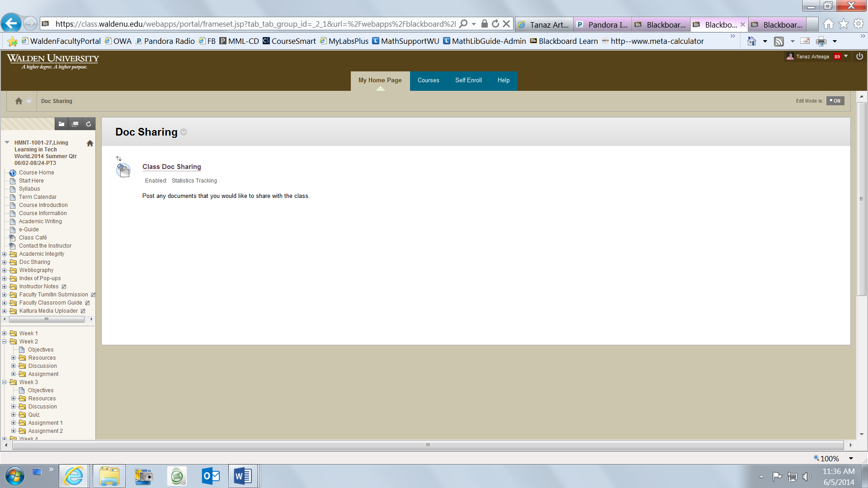Viewport: 868px width, 488px height.
Task: Toggle Edit Mode ON button
Action: (835, 101)
